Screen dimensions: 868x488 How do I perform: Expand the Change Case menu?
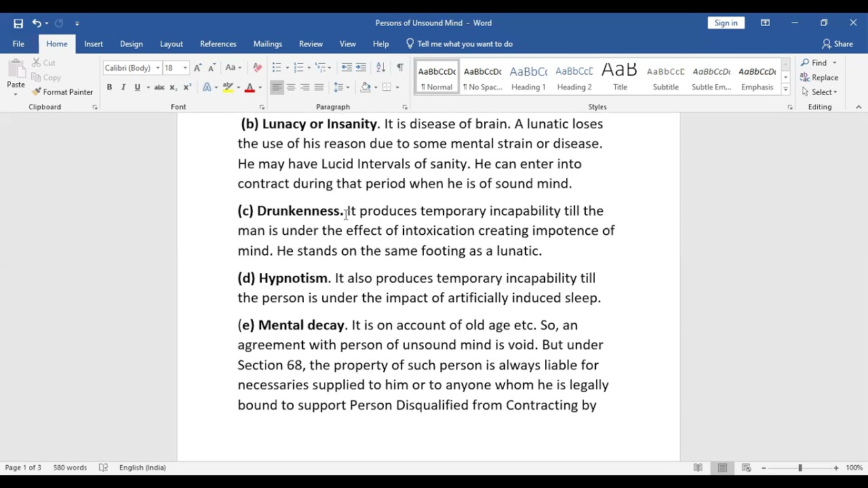pyautogui.click(x=233, y=68)
